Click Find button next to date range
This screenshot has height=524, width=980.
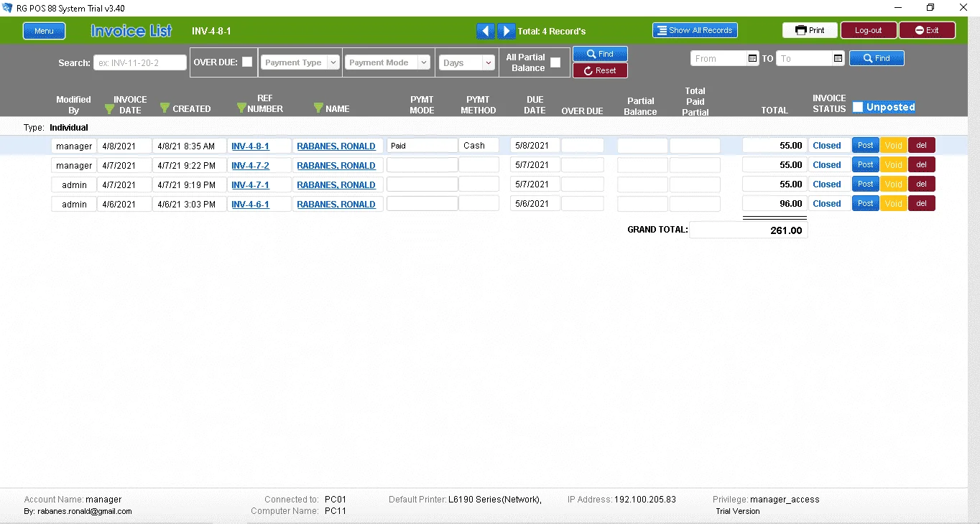click(877, 59)
